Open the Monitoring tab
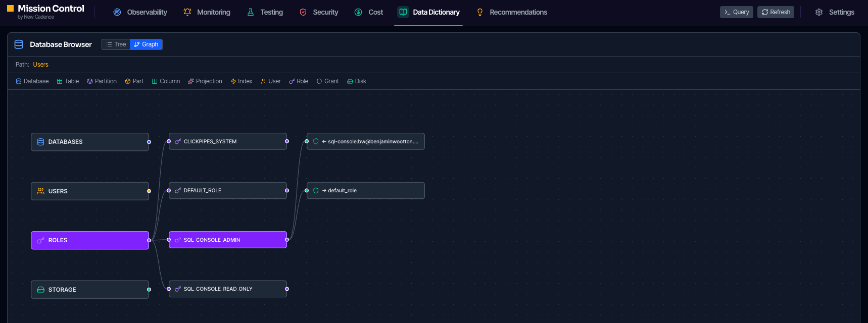This screenshot has height=323, width=868. [x=207, y=12]
